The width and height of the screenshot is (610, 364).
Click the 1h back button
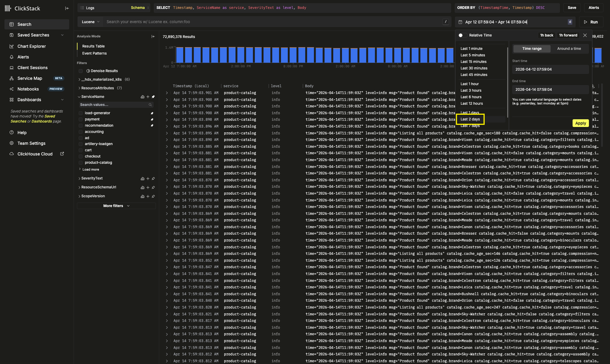(546, 35)
